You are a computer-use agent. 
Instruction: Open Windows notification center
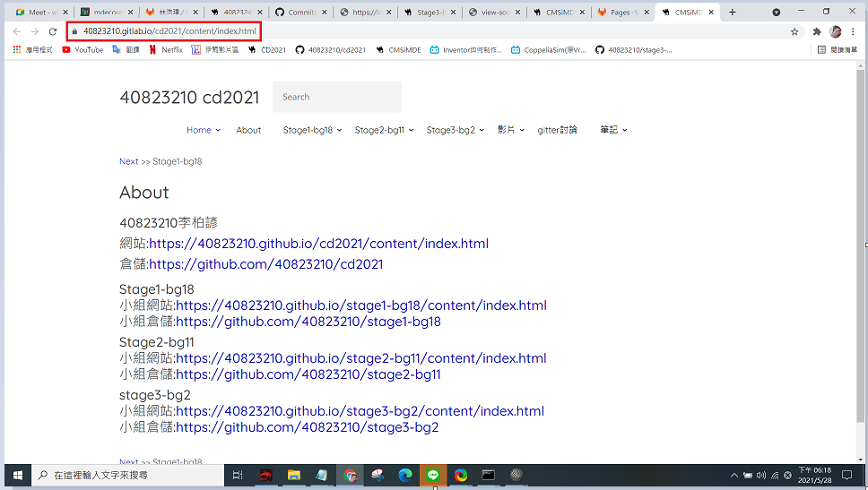pyautogui.click(x=847, y=475)
